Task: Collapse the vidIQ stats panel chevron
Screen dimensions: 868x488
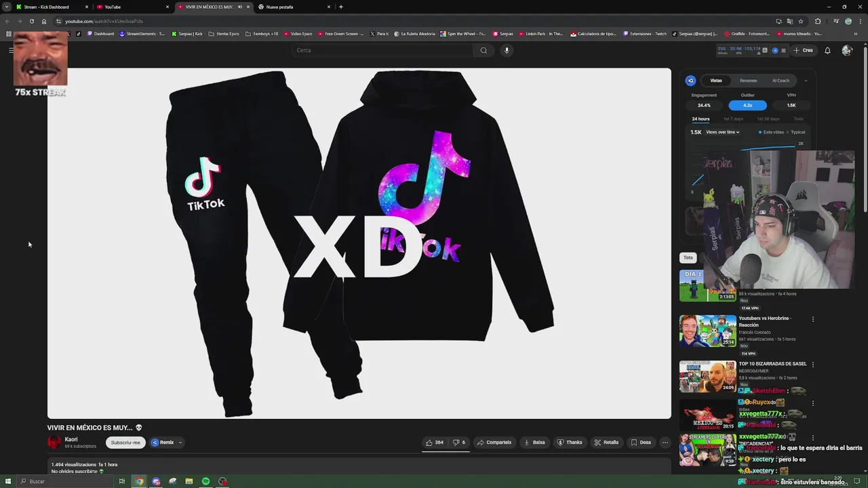Action: click(x=806, y=81)
